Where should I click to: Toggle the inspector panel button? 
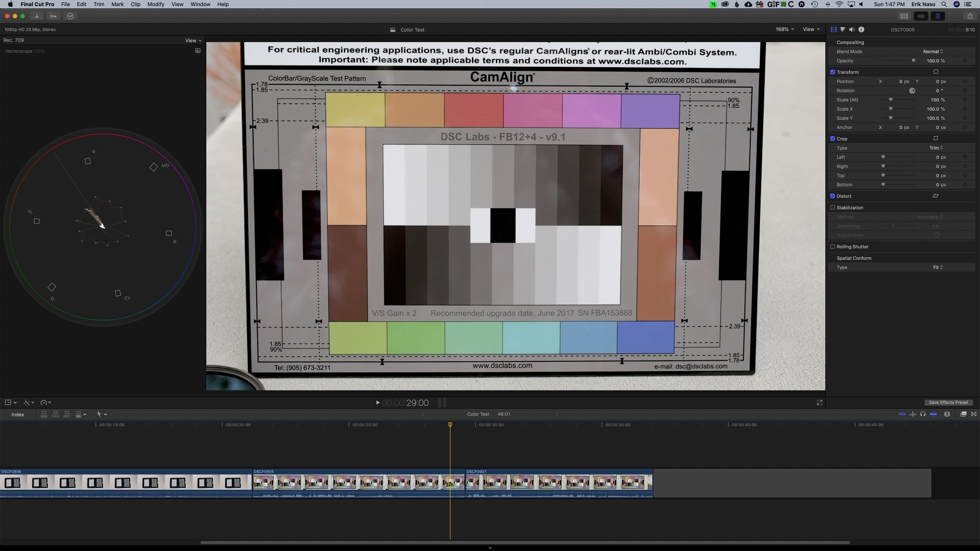pos(938,16)
